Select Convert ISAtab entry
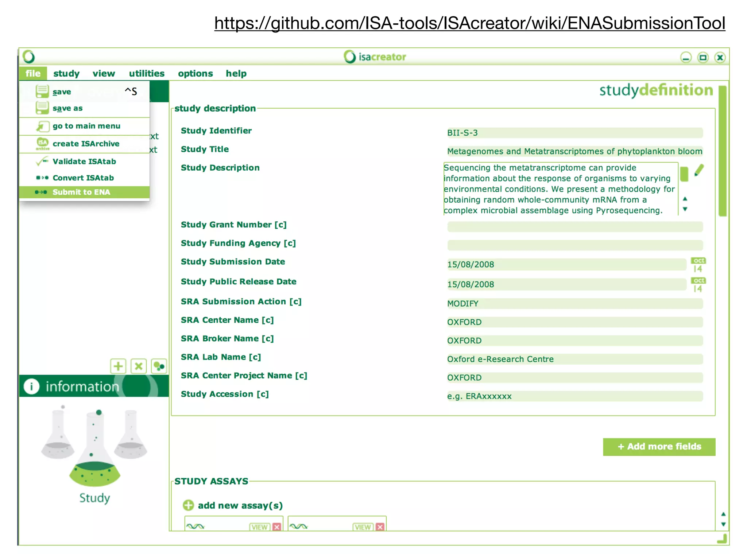Image resolution: width=747 pixels, height=560 pixels. coord(84,178)
